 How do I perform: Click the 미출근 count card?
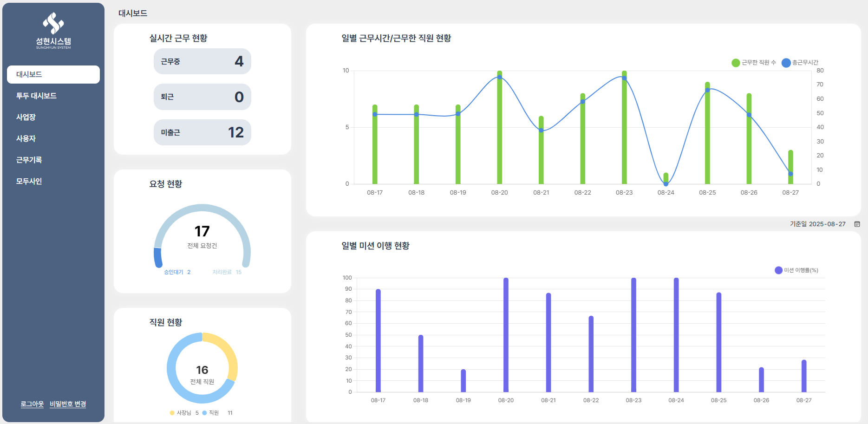202,132
